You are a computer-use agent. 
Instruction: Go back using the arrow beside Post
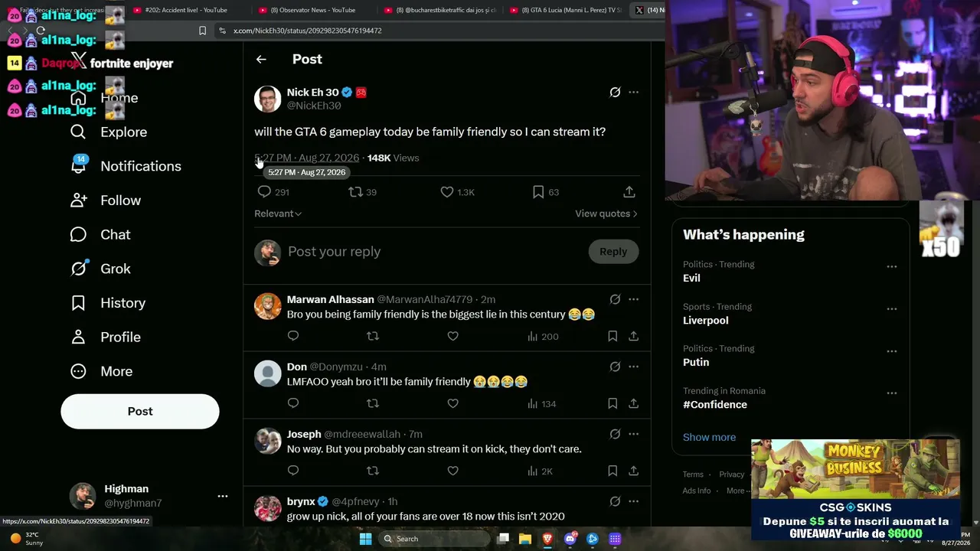pyautogui.click(x=261, y=59)
